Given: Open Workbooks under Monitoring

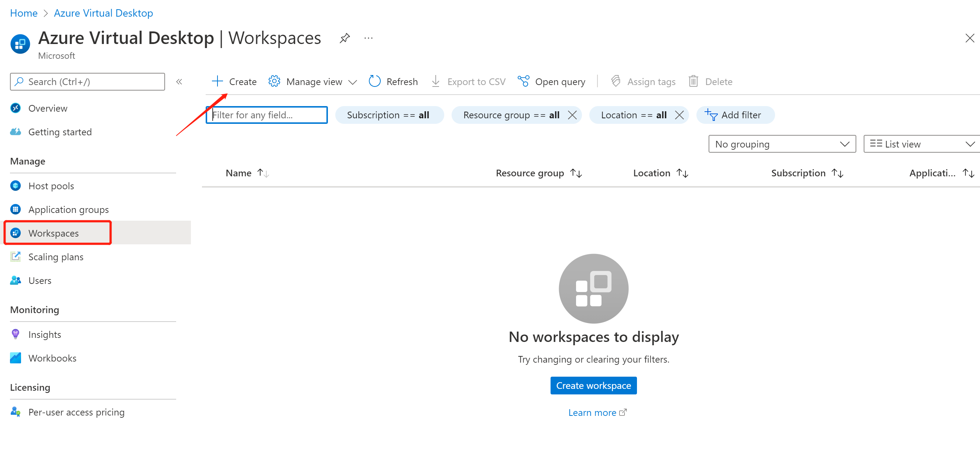Looking at the screenshot, I should tap(52, 358).
